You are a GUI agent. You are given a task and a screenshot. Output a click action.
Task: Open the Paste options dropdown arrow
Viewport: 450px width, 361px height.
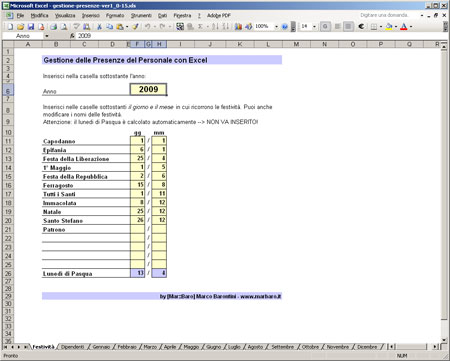[127, 27]
